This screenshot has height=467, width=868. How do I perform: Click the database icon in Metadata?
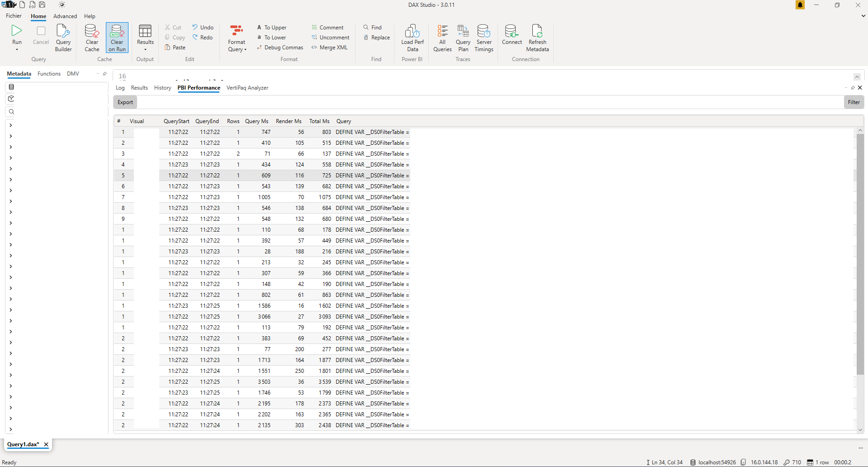pyautogui.click(x=11, y=87)
